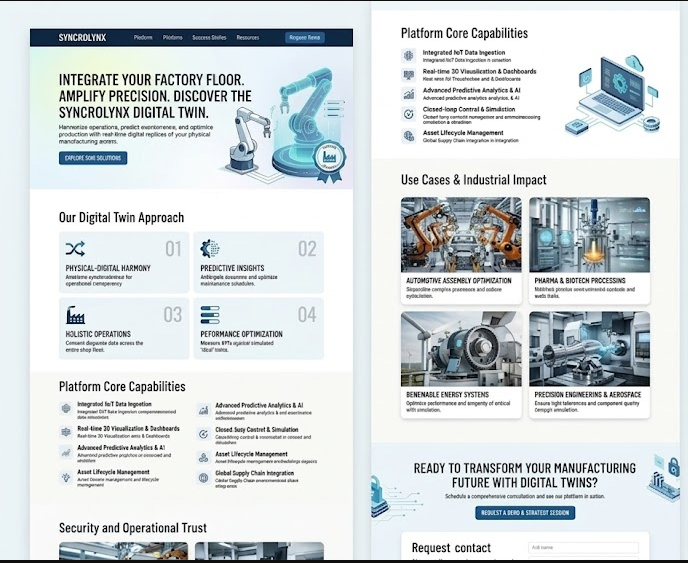688x563 pixels.
Task: Click the round icon beside Global Supply Chain Integration
Action: click(203, 478)
